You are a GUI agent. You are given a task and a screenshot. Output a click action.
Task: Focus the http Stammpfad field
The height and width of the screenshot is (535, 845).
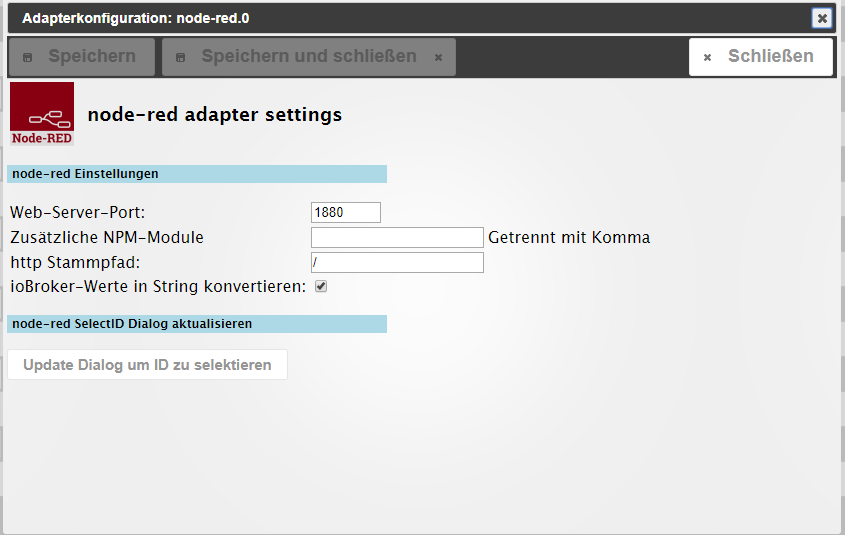point(397,262)
